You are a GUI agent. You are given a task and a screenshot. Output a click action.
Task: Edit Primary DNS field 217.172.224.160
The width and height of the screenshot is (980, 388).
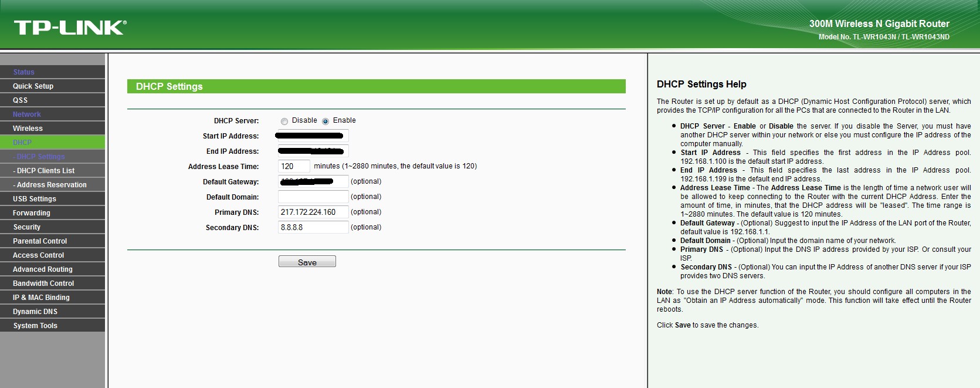(313, 212)
